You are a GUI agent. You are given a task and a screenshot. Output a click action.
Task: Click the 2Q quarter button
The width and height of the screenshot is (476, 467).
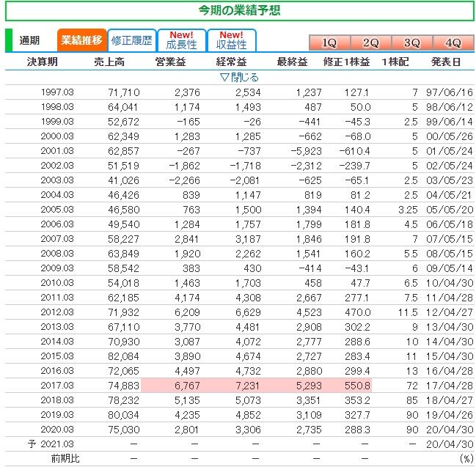[370, 43]
